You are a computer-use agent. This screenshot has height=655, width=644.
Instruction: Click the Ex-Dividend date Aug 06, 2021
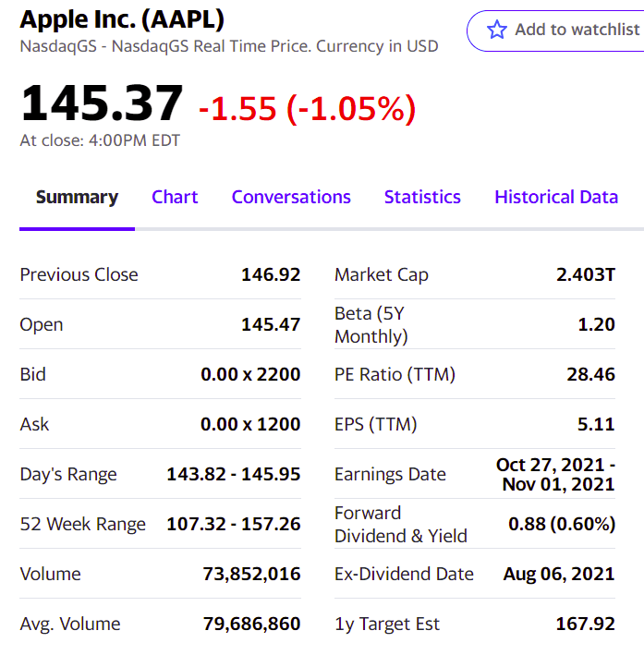tap(559, 575)
